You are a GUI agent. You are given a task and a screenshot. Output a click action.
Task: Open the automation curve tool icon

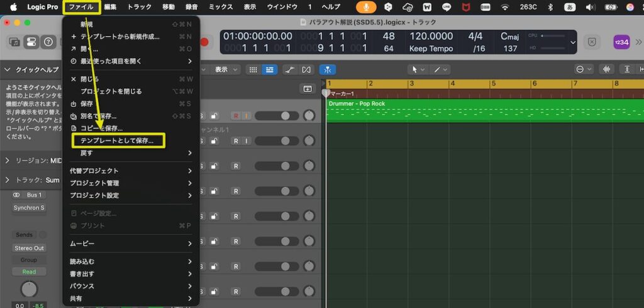[x=289, y=69]
